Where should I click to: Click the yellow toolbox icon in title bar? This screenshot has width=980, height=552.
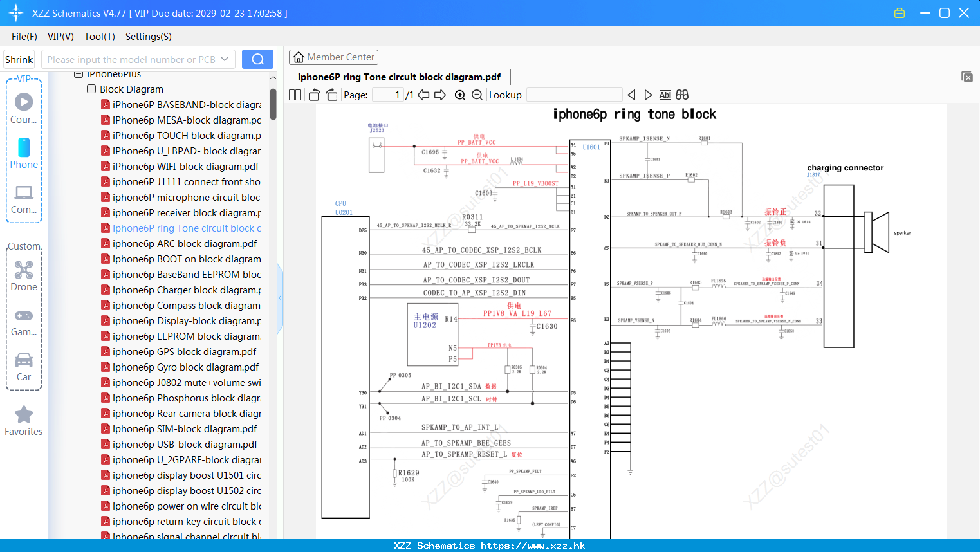pos(900,13)
